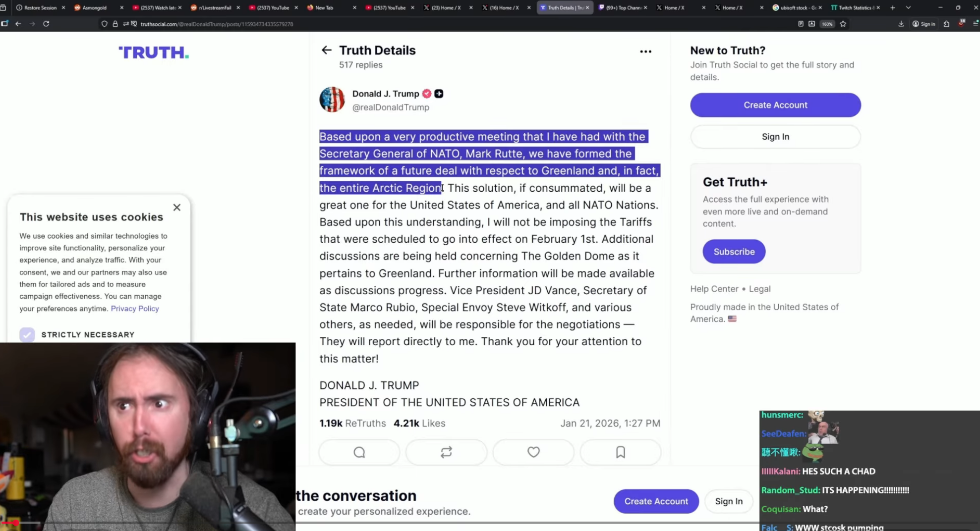980x531 pixels.
Task: Switch to the Watch later YouTube tab
Action: click(x=158, y=7)
